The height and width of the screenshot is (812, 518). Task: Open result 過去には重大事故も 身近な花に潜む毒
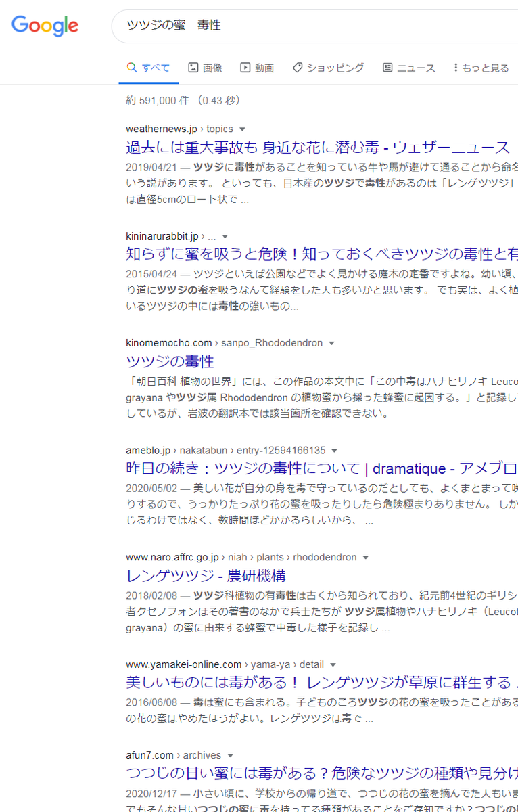point(318,147)
